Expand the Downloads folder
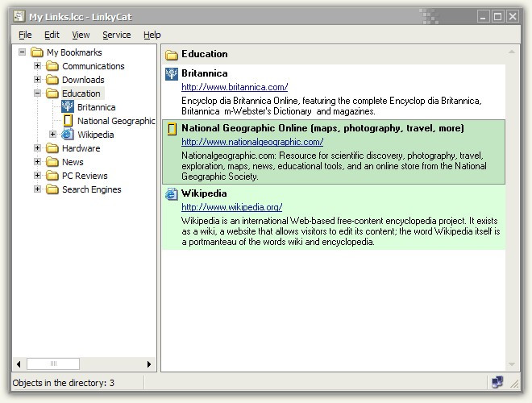Viewport: 532px width, 403px height. coord(37,79)
